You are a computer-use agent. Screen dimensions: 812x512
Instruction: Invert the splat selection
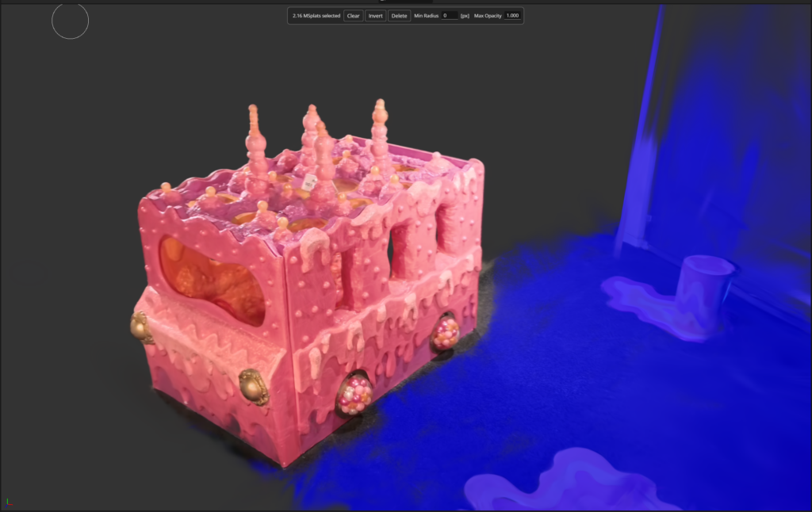point(375,16)
